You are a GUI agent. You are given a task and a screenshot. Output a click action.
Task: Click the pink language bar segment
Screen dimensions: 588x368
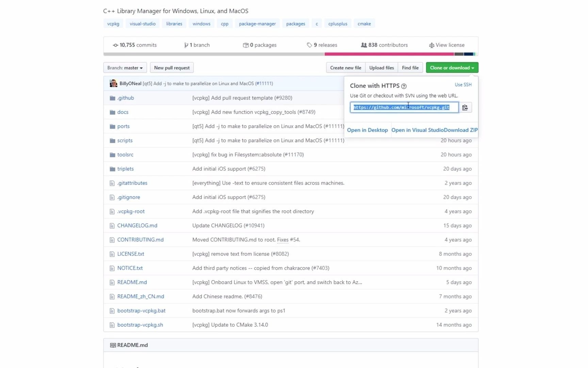point(389,54)
